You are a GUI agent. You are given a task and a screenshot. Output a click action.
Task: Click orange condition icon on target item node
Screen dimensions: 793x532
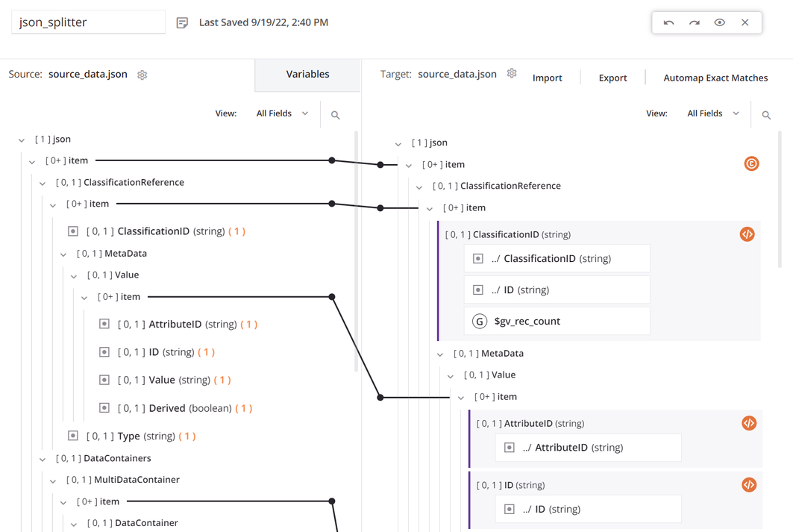[751, 163]
